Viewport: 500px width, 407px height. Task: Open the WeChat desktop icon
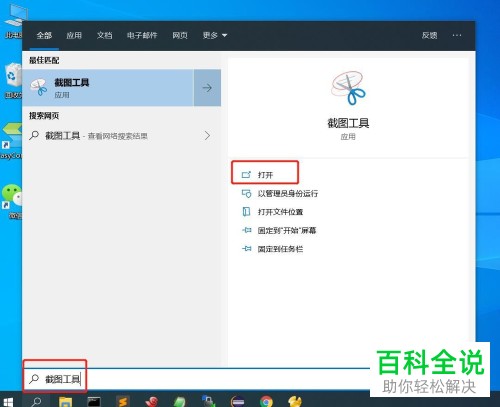12,201
